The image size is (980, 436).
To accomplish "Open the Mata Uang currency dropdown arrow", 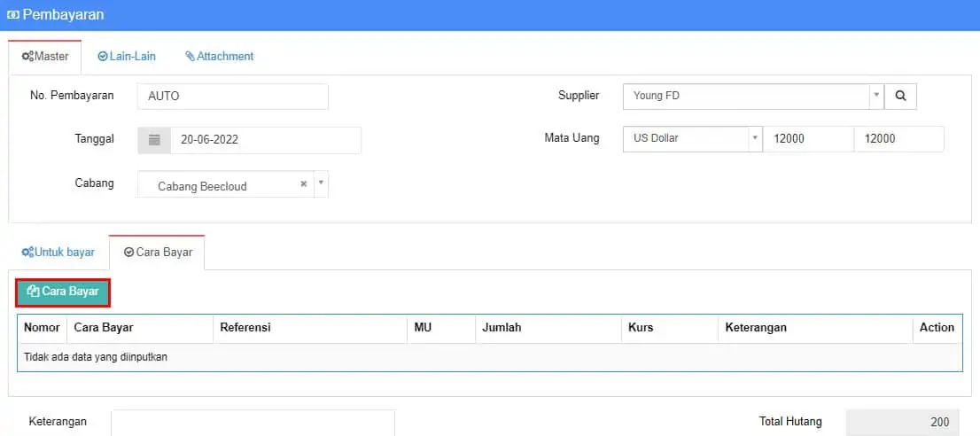I will pos(755,138).
